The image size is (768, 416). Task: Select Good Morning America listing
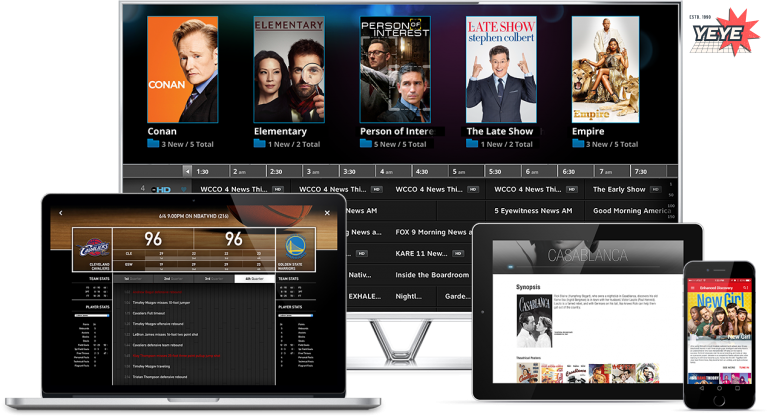pos(631,211)
